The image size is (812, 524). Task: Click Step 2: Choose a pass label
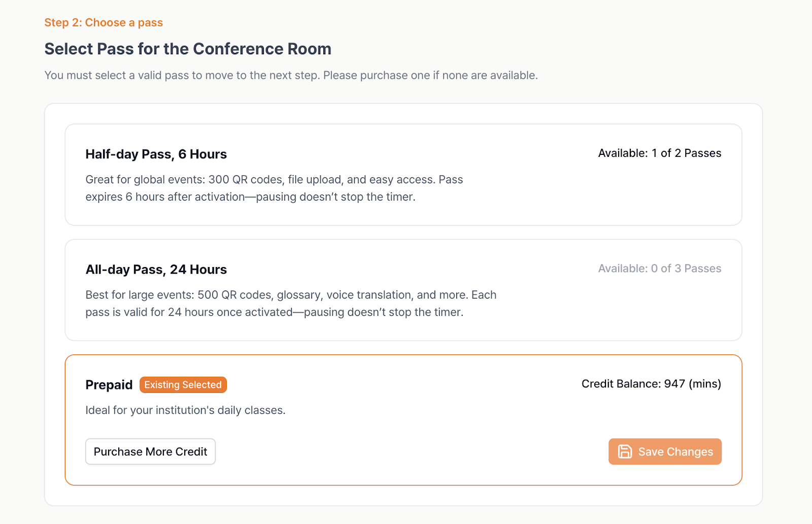click(104, 23)
